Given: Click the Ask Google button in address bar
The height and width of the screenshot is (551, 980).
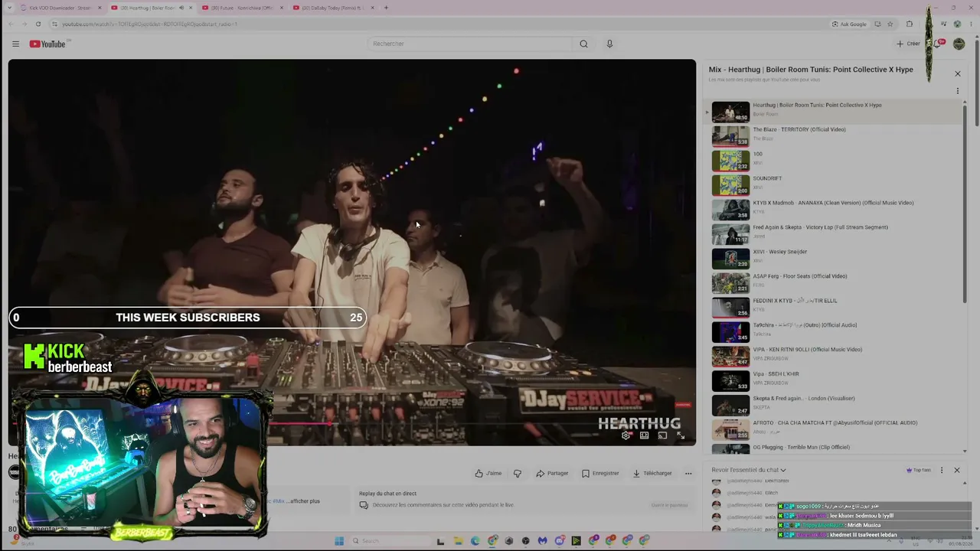Looking at the screenshot, I should [x=849, y=24].
